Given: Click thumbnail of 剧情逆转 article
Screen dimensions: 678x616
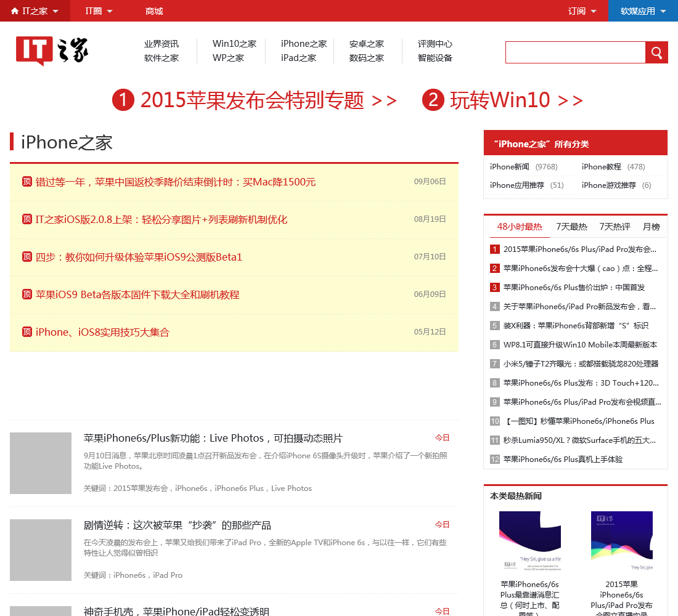Looking at the screenshot, I should coord(41,550).
